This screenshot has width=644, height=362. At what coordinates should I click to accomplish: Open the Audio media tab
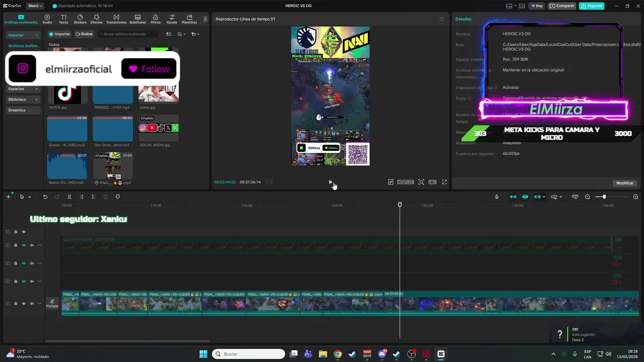tap(47, 19)
